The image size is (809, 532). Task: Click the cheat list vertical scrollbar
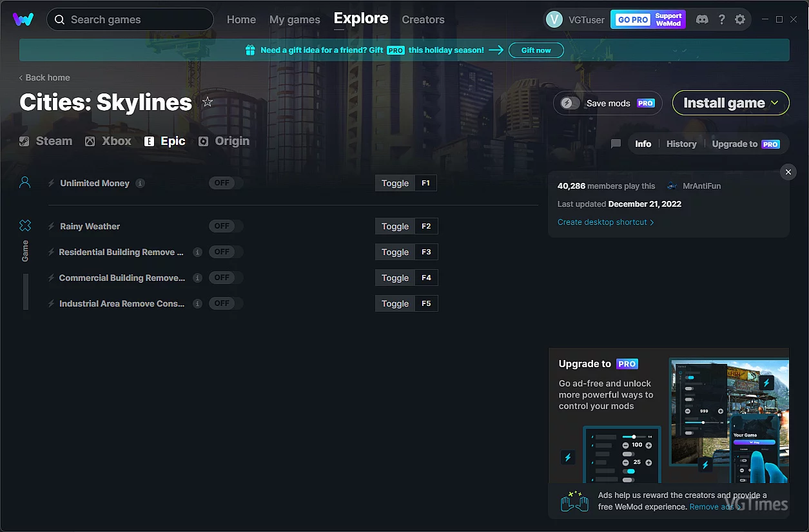(x=26, y=292)
